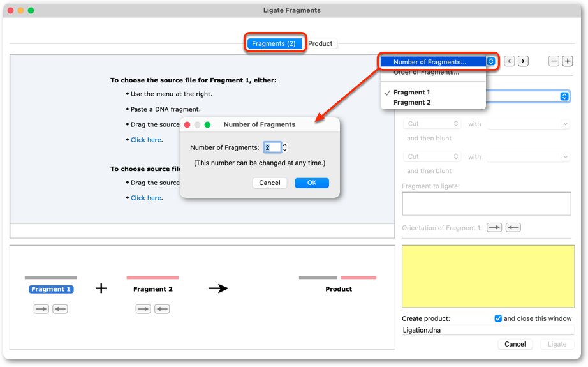588x367 pixels.
Task: Click the green zoom button of dialog
Action: 207,124
